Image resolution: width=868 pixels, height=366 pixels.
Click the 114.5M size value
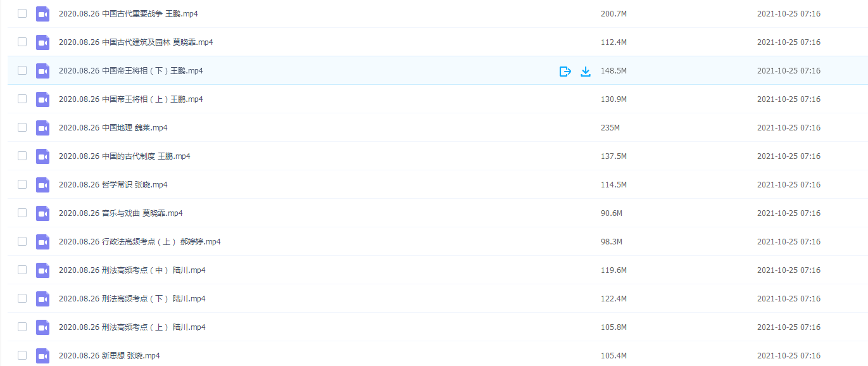tap(613, 185)
